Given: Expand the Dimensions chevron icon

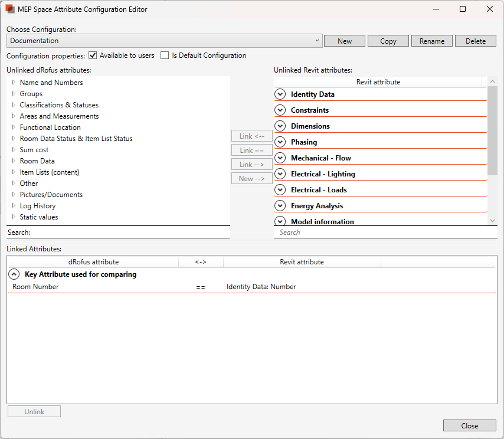Looking at the screenshot, I should tap(280, 126).
